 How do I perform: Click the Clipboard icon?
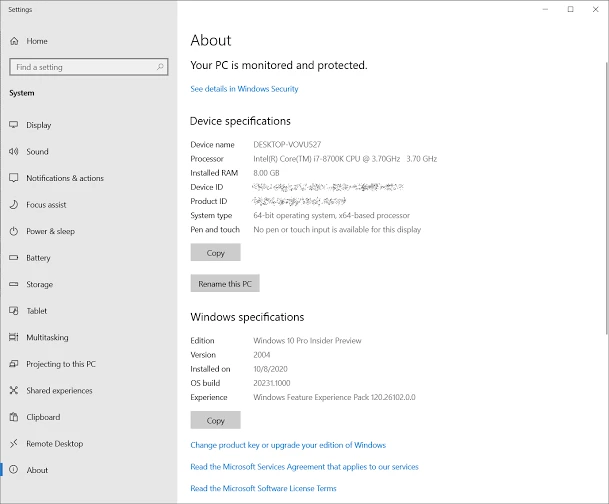[x=14, y=417]
